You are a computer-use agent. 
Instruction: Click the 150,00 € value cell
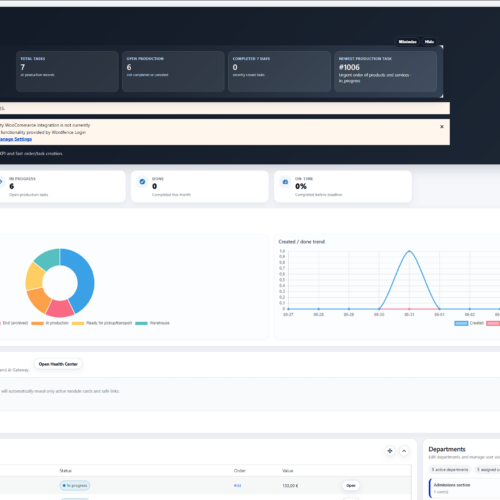[x=290, y=486]
